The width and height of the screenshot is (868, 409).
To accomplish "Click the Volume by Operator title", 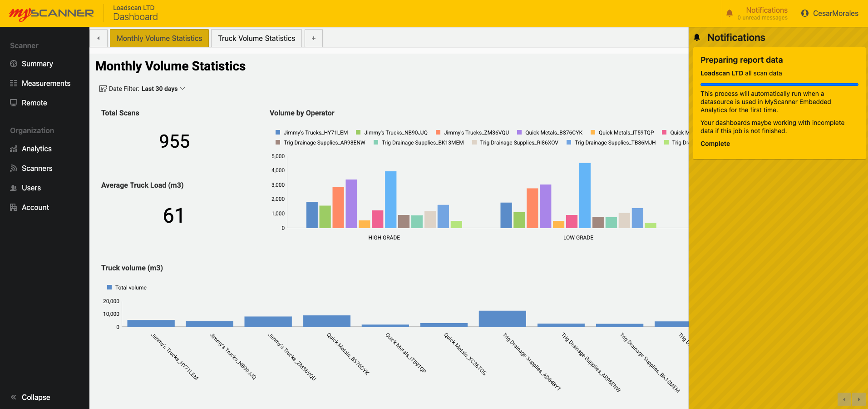I will point(302,113).
